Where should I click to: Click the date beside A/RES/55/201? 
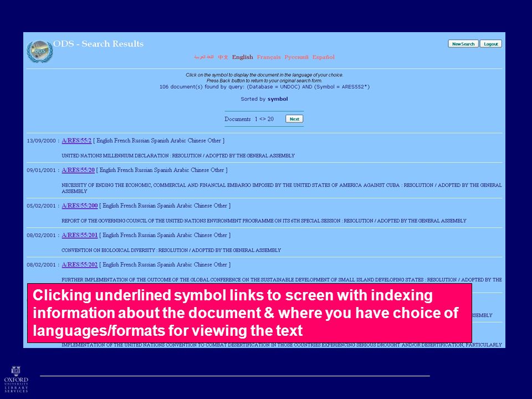pyautogui.click(x=41, y=236)
